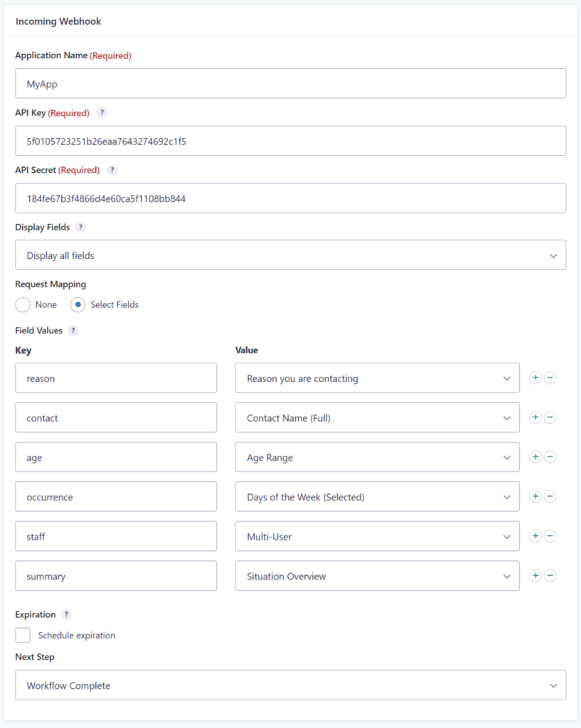Click the Expiration help icon
581x728 pixels.
[x=66, y=614]
